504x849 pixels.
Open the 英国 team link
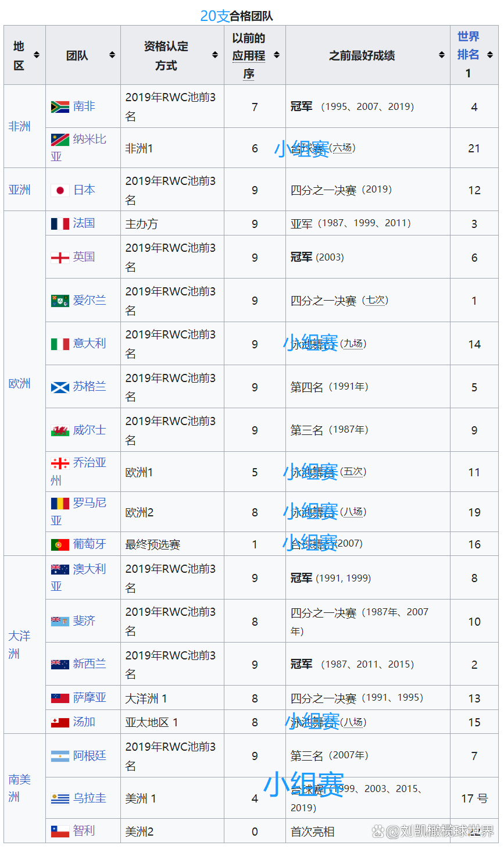point(84,257)
